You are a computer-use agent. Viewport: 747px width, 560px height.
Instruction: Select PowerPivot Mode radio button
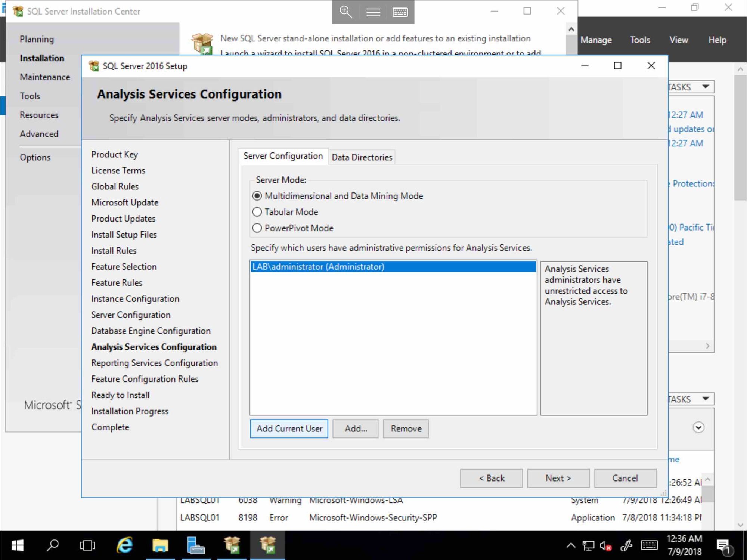257,228
